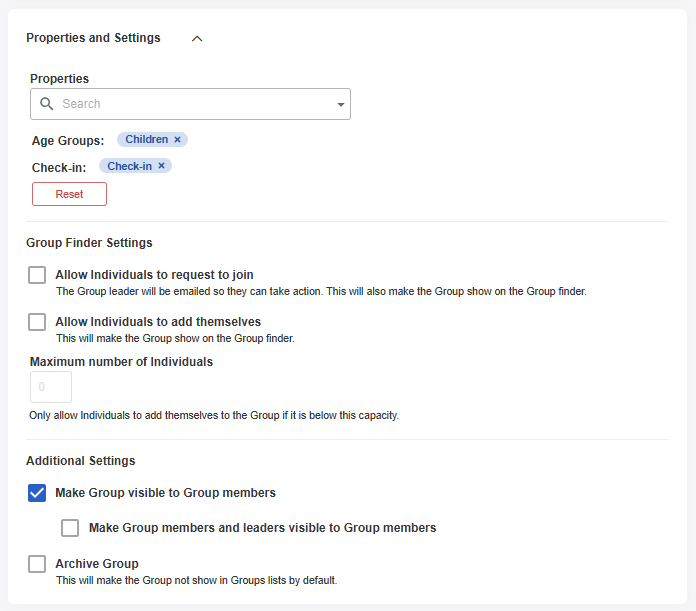Open the Properties dropdown arrow

(x=340, y=104)
